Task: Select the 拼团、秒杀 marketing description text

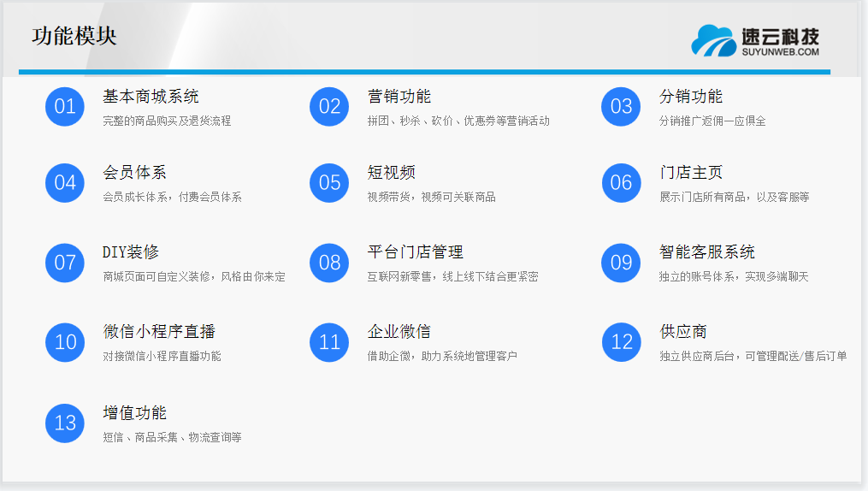Action: click(458, 121)
